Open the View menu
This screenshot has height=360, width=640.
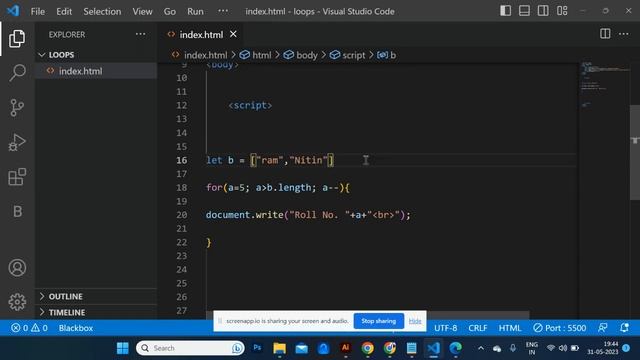click(x=142, y=11)
